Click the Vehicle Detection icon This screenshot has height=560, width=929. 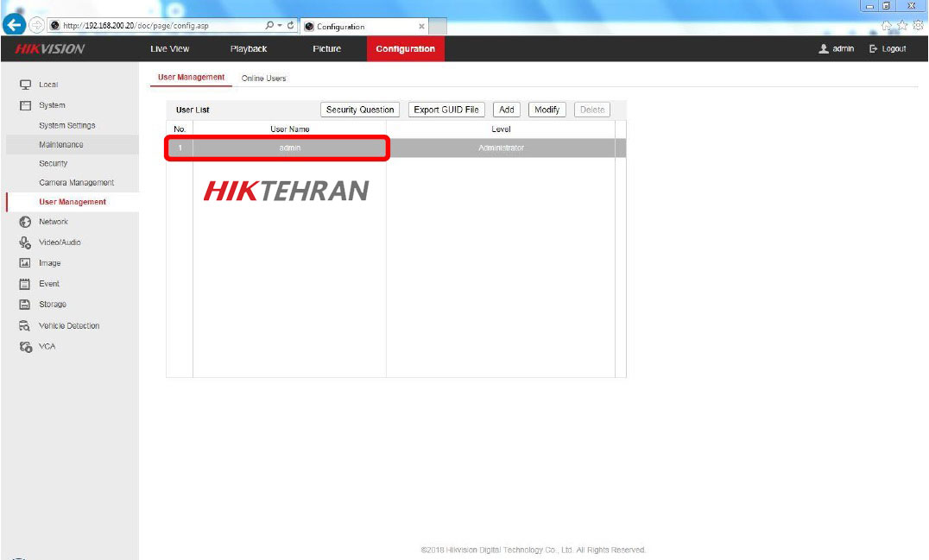click(25, 325)
